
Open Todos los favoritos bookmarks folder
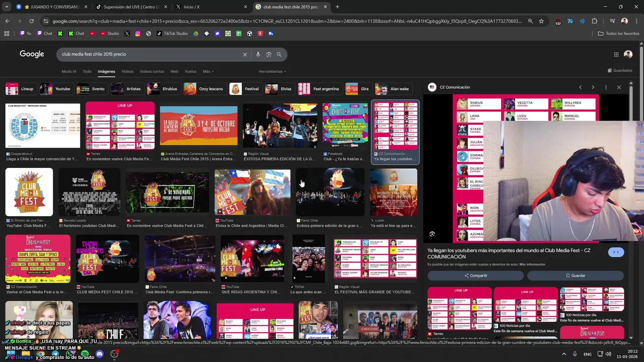[x=619, y=34]
